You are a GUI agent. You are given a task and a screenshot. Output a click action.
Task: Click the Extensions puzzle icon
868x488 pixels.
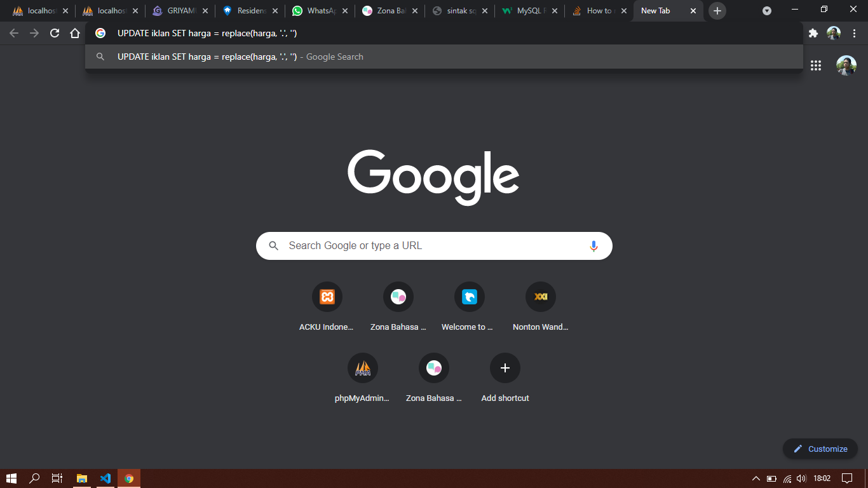pos(813,34)
